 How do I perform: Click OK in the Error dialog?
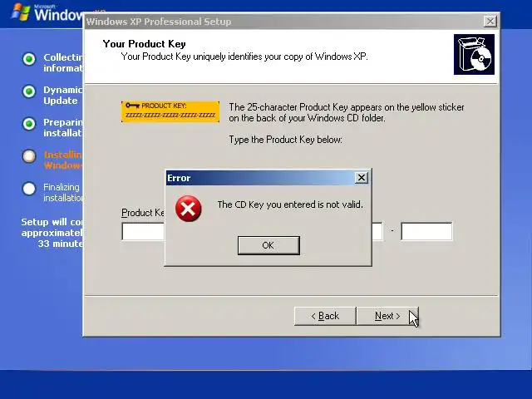268,245
